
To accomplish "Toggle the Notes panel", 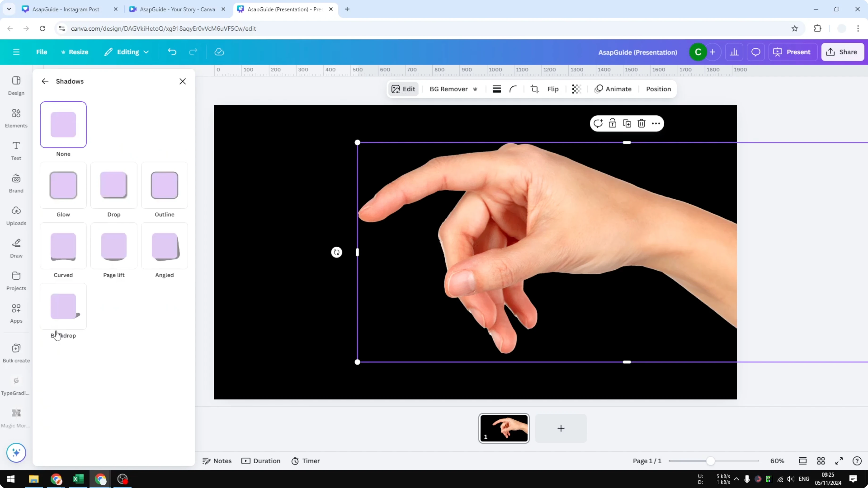I will coord(217,461).
